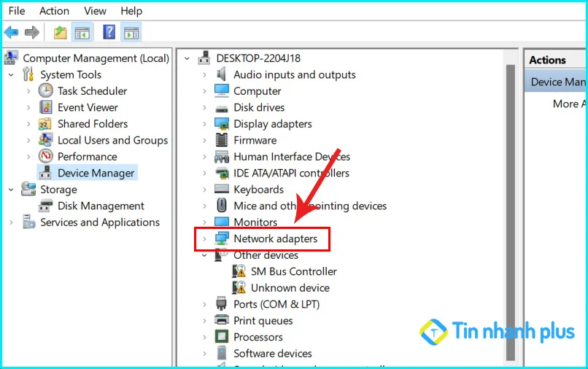Expand the Processors node
The width and height of the screenshot is (588, 369).
204,337
